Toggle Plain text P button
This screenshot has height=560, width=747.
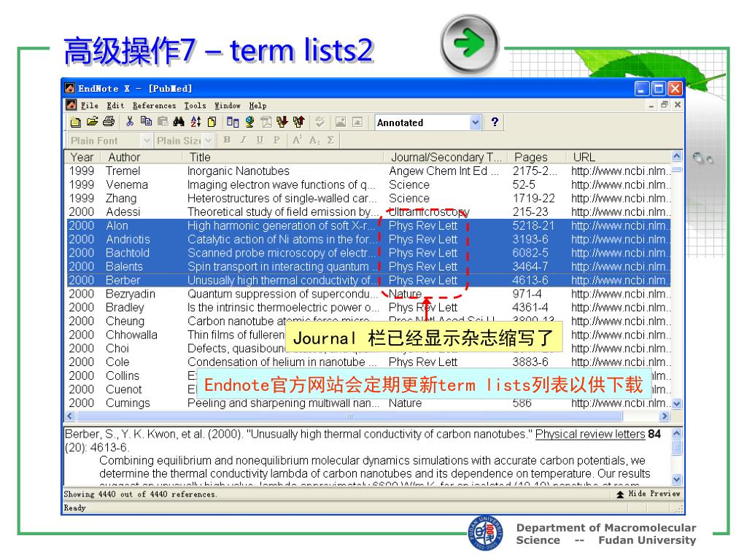click(x=276, y=140)
